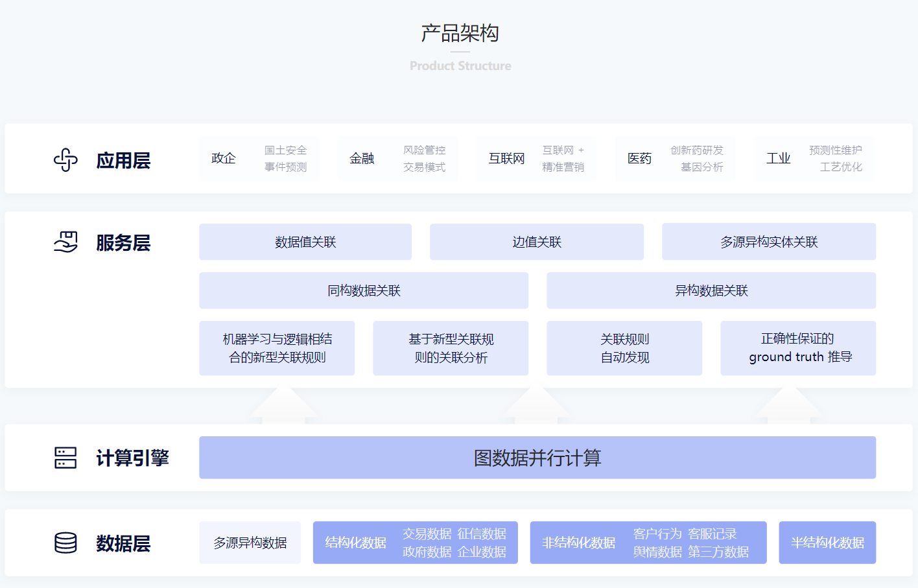The image size is (918, 588).
Task: Click the 客户行为 text
Action: [x=657, y=534]
